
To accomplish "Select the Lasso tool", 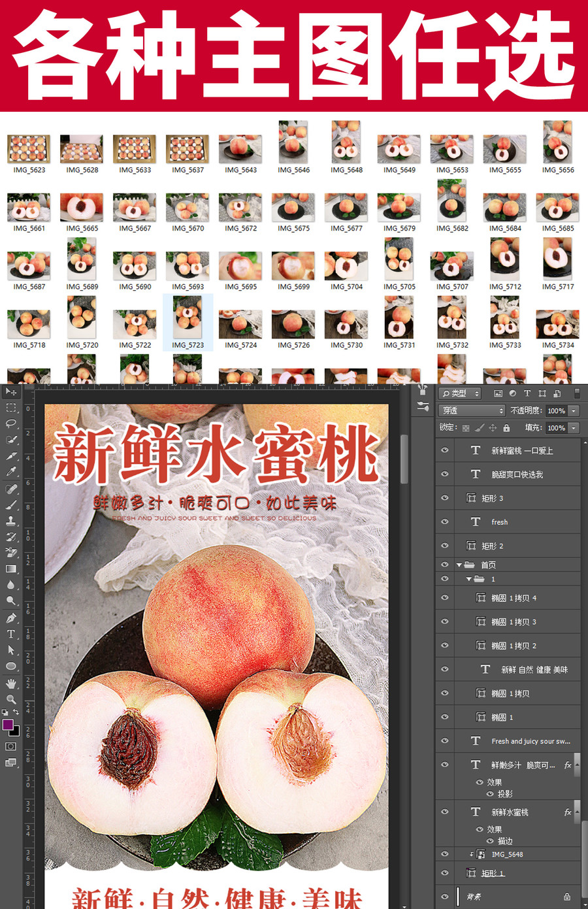I will pyautogui.click(x=11, y=423).
